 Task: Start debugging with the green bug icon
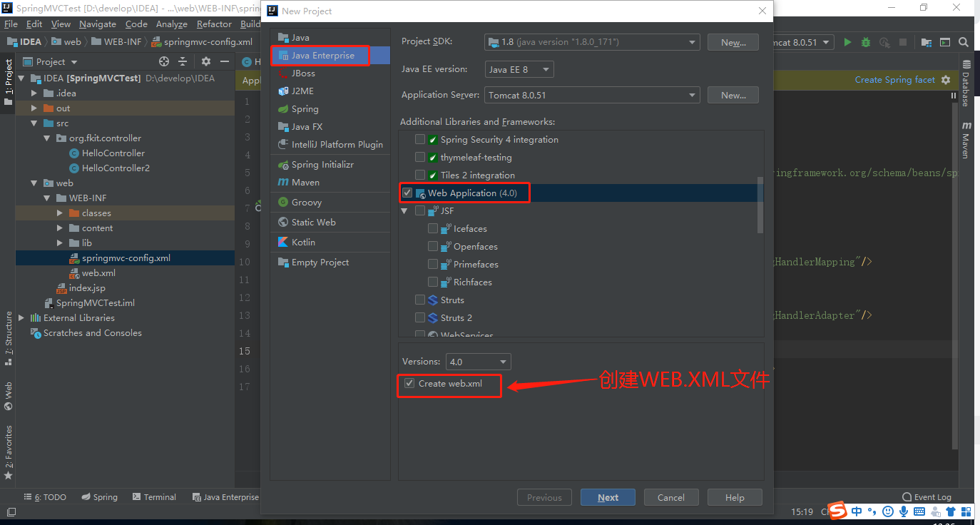[866, 42]
